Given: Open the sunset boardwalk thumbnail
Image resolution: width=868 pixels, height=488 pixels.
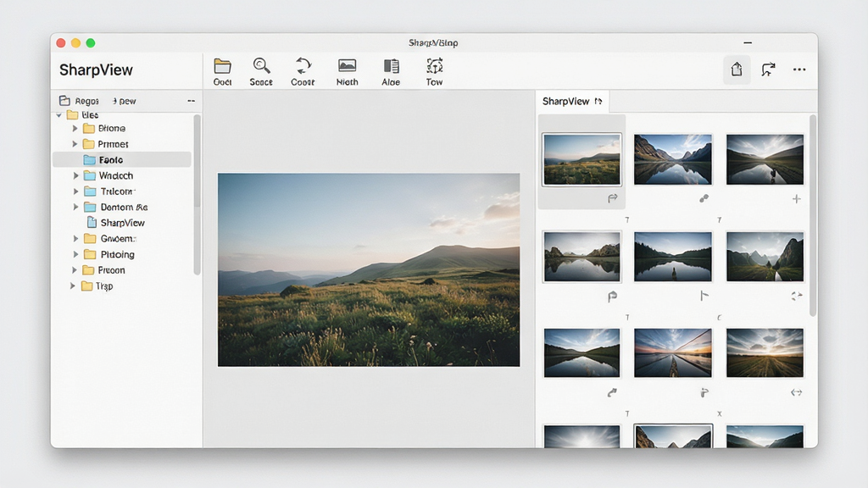Looking at the screenshot, I should pos(673,353).
